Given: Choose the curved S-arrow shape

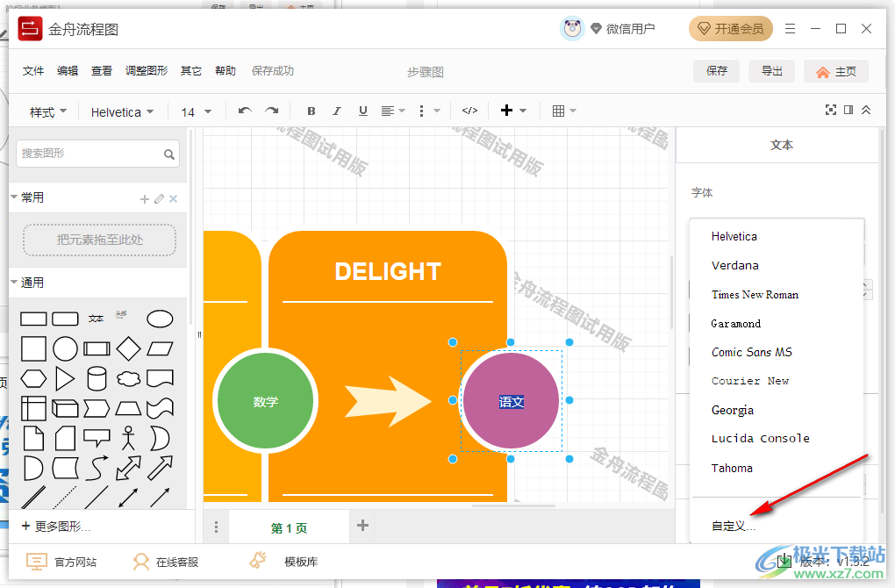Looking at the screenshot, I should 97,468.
